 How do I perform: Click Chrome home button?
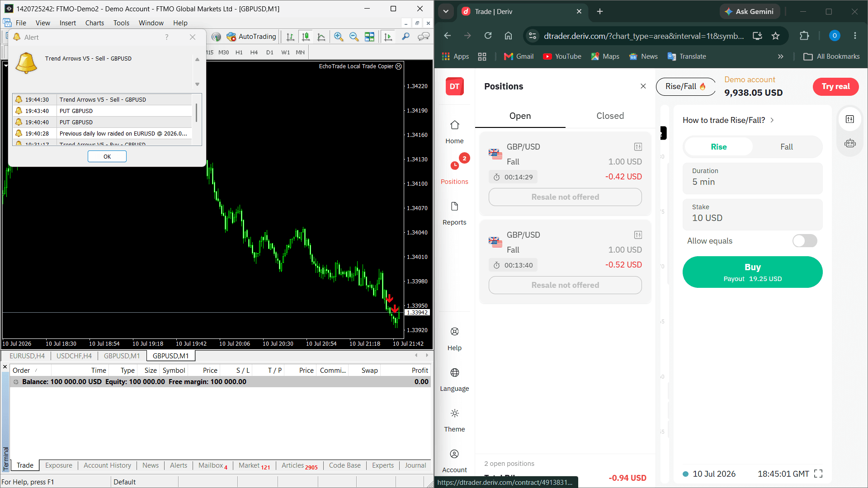coord(509,36)
